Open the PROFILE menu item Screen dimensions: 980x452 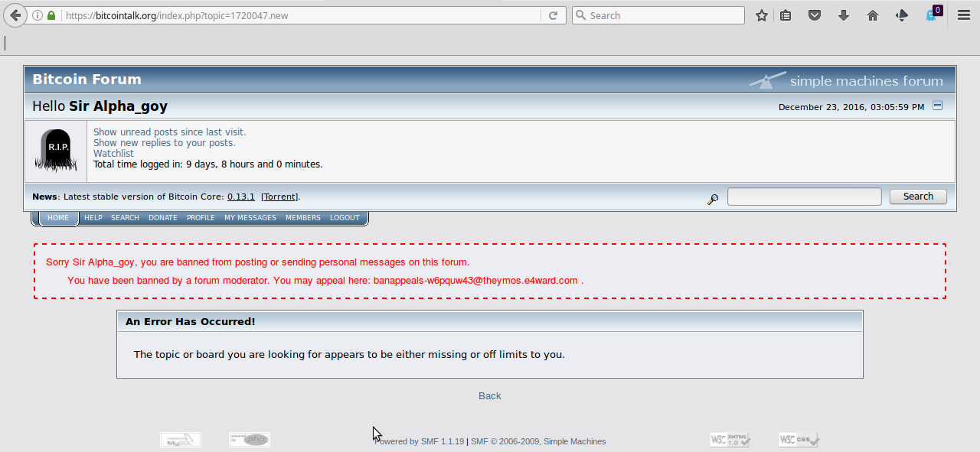[x=201, y=218]
